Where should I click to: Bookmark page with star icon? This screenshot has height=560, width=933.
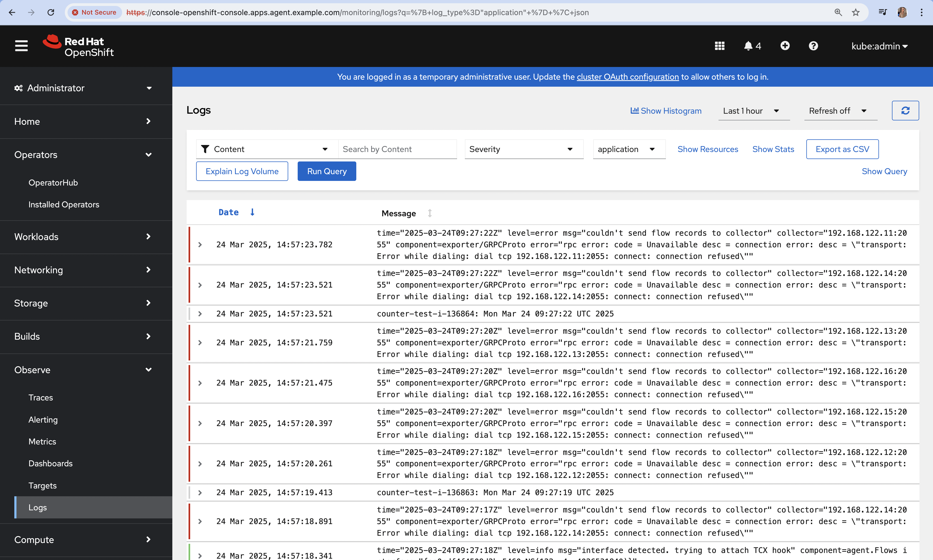pyautogui.click(x=856, y=12)
